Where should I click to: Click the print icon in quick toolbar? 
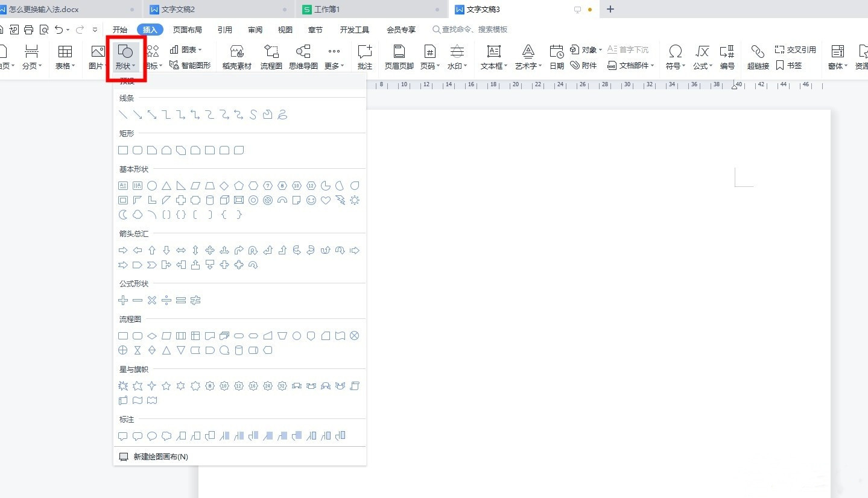click(x=28, y=30)
